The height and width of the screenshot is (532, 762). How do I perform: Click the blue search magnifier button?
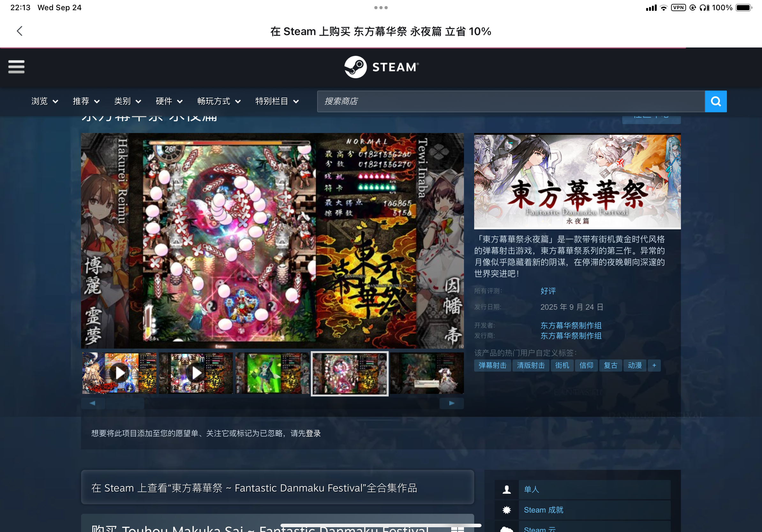(x=715, y=101)
